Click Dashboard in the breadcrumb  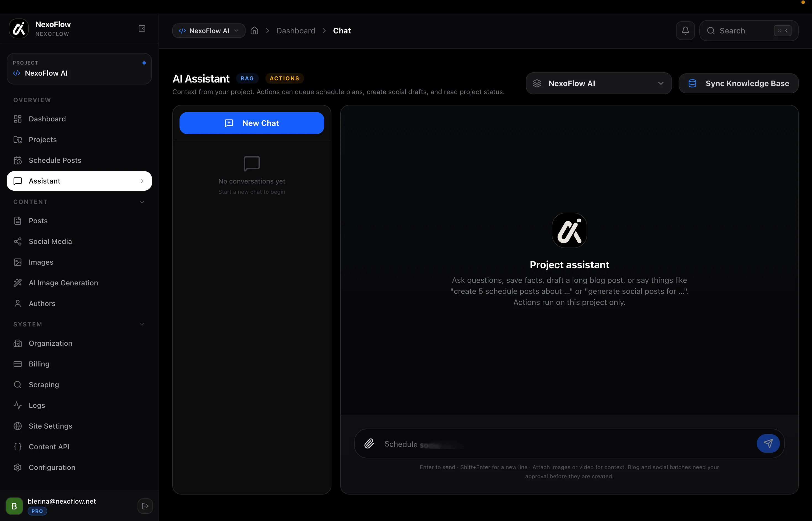tap(295, 30)
